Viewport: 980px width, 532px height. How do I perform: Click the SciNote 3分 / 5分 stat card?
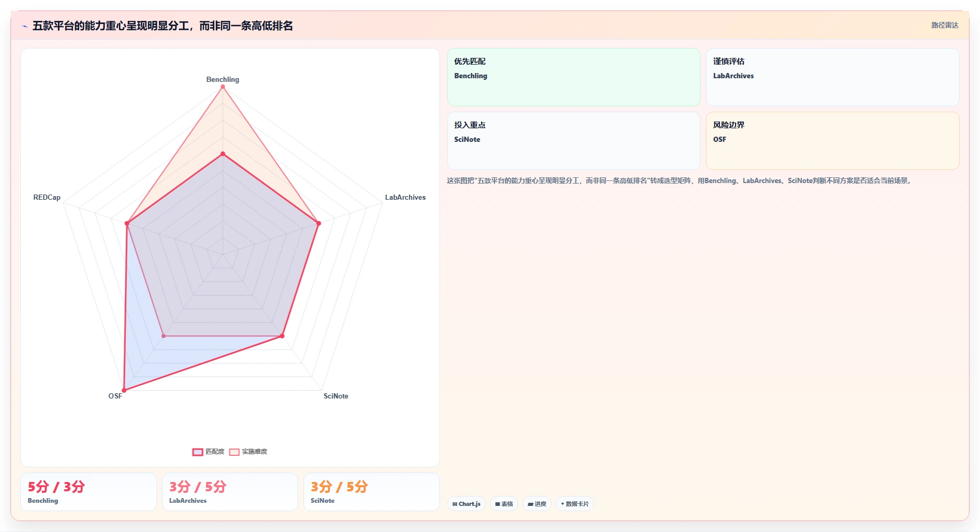click(372, 492)
